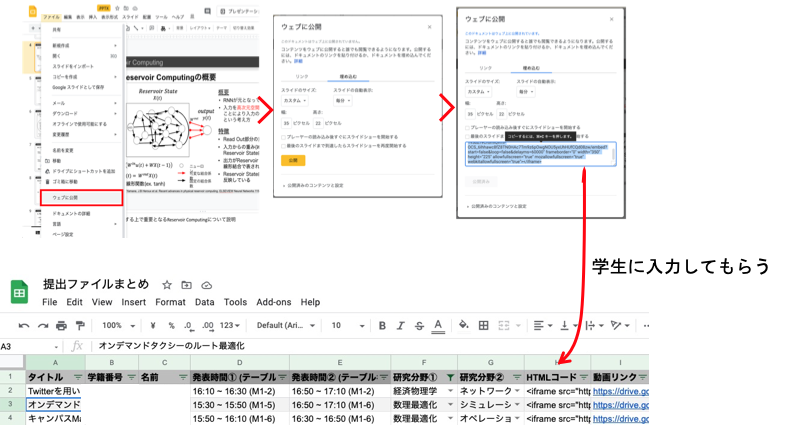Click the プレゼンテーション present button in Slides
Image resolution: width=796 pixels, height=425 pixels.
[238, 11]
